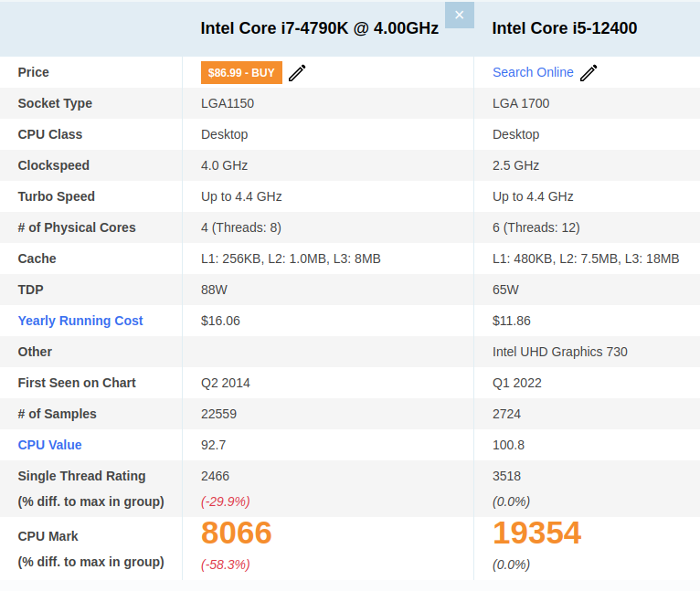Click the # of Physical Cores label
700x591 pixels.
pos(77,227)
